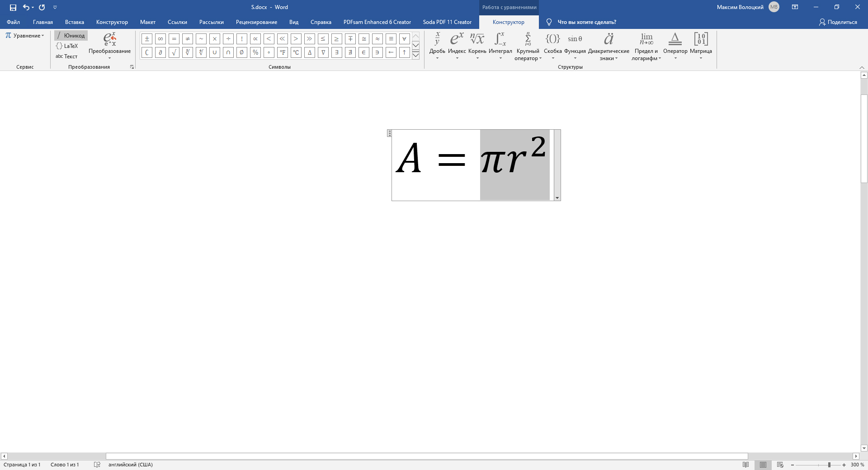Open the Large Operator (Крупный оператор) gallery
The height and width of the screenshot is (470, 868).
pyautogui.click(x=528, y=46)
